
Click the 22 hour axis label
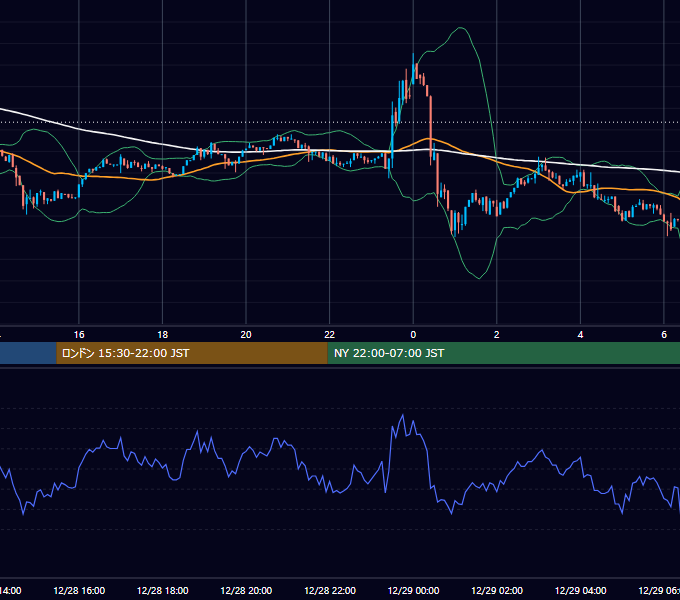coord(330,335)
